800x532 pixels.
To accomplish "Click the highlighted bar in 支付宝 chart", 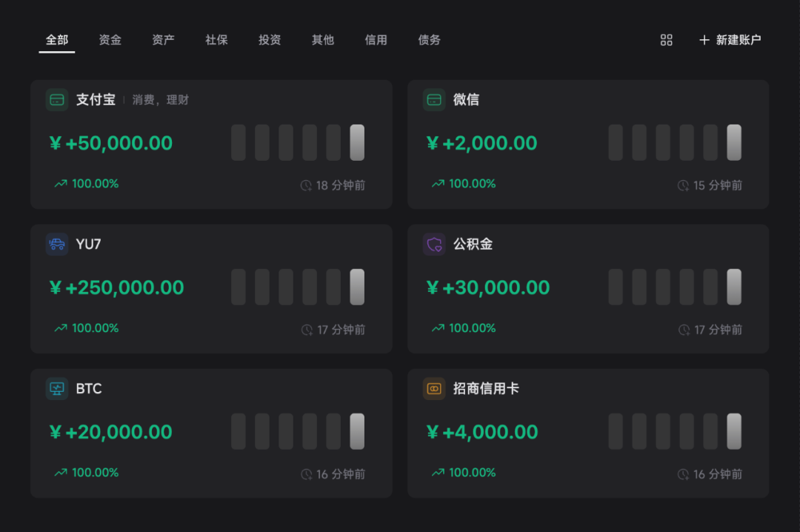I will tap(357, 142).
